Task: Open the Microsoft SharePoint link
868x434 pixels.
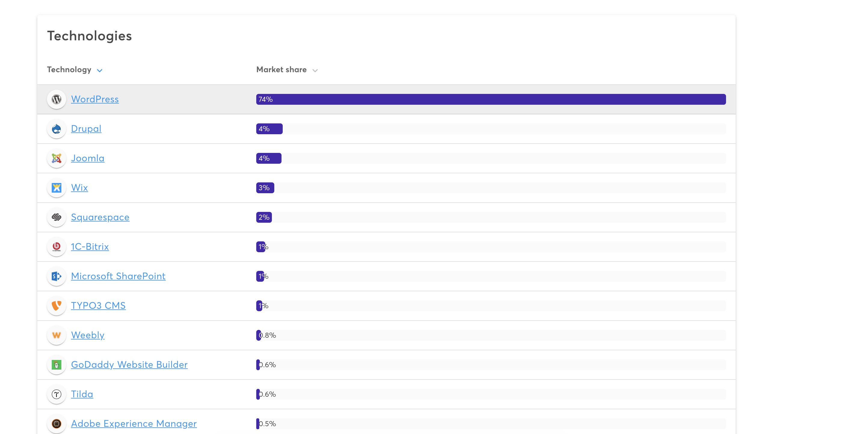Action: tap(118, 276)
